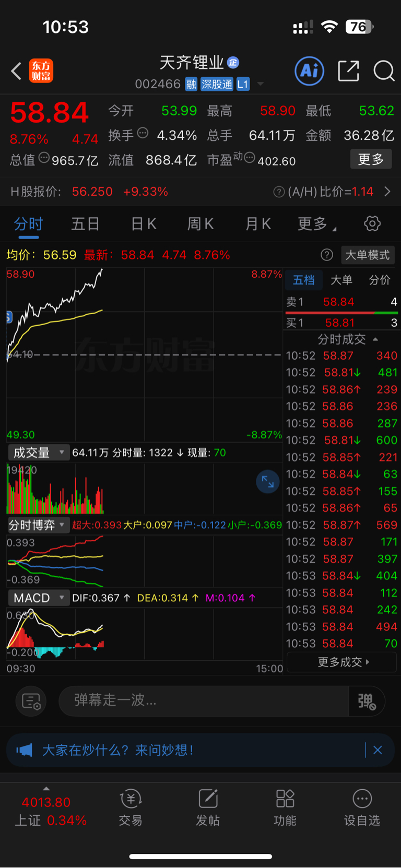Tap the 买1 58.81 order row
Viewport: 401px width, 868px height.
[x=341, y=323]
